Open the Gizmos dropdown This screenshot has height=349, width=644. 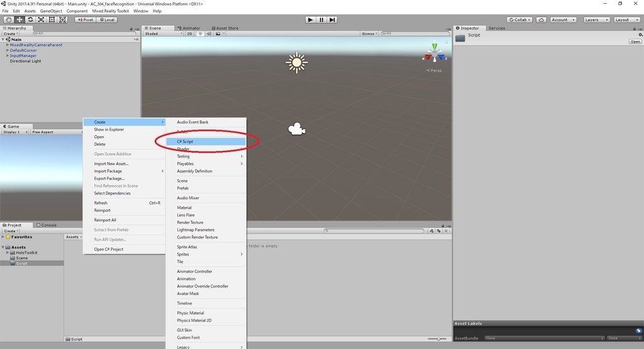(x=369, y=34)
